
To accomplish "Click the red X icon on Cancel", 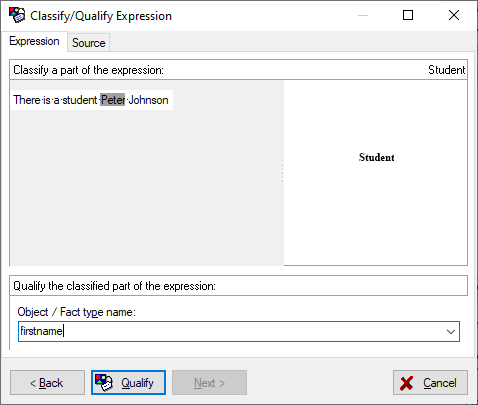I will pos(407,383).
